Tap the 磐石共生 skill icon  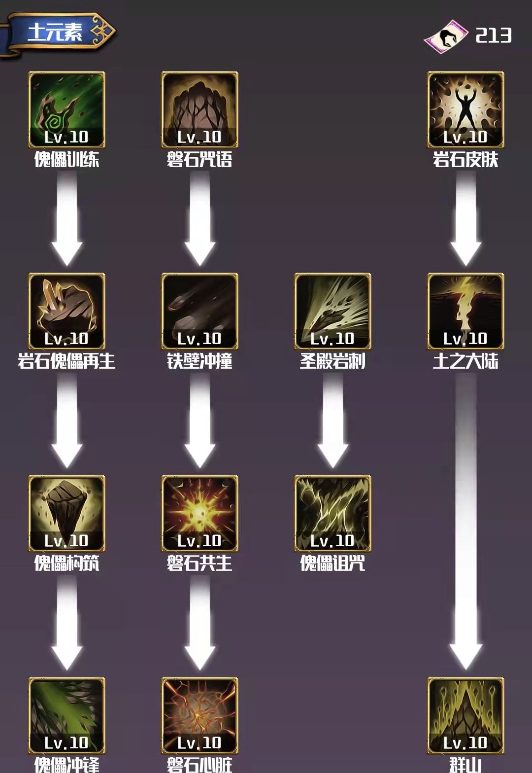(199, 514)
